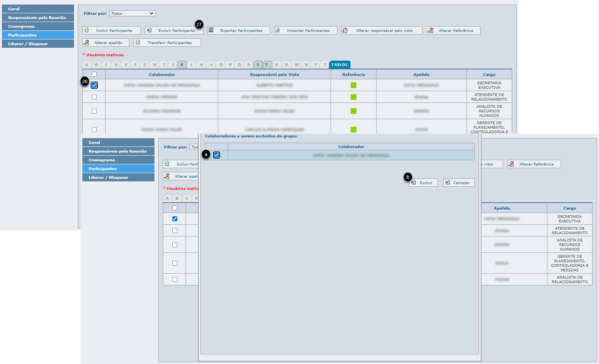Screen dimensions: 599x364
Task: Click the Alterar apelido icon in lower window
Action: click(x=167, y=176)
